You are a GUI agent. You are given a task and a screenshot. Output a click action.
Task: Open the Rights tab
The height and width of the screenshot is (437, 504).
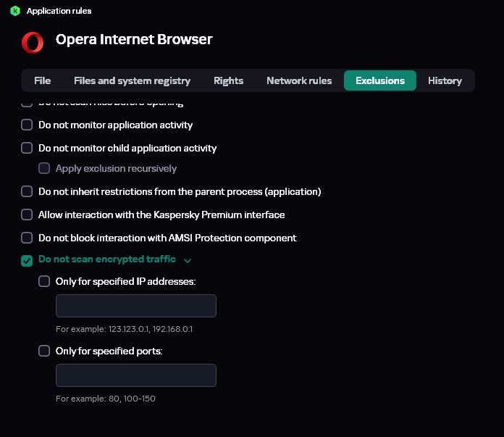coord(228,80)
